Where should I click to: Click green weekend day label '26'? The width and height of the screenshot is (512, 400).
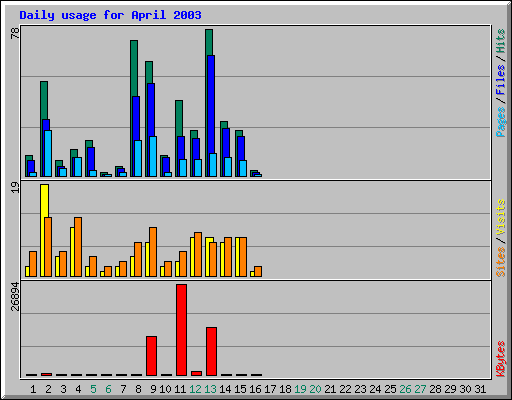point(405,389)
